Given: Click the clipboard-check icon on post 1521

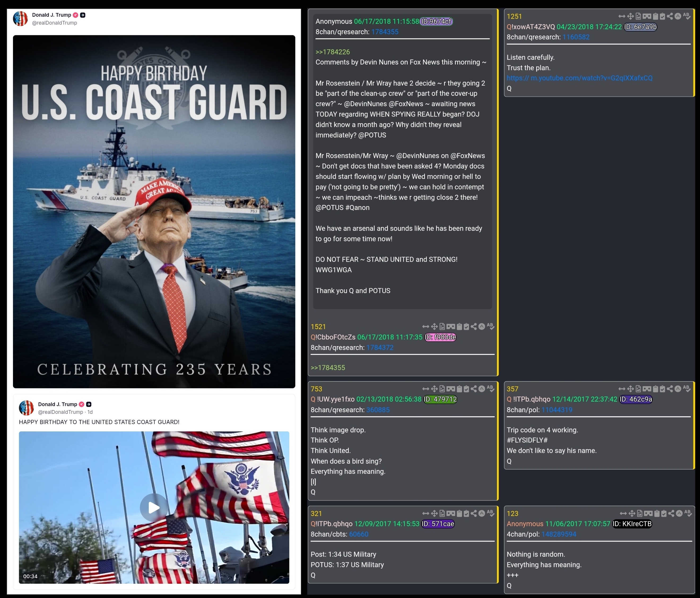Looking at the screenshot, I should [467, 326].
